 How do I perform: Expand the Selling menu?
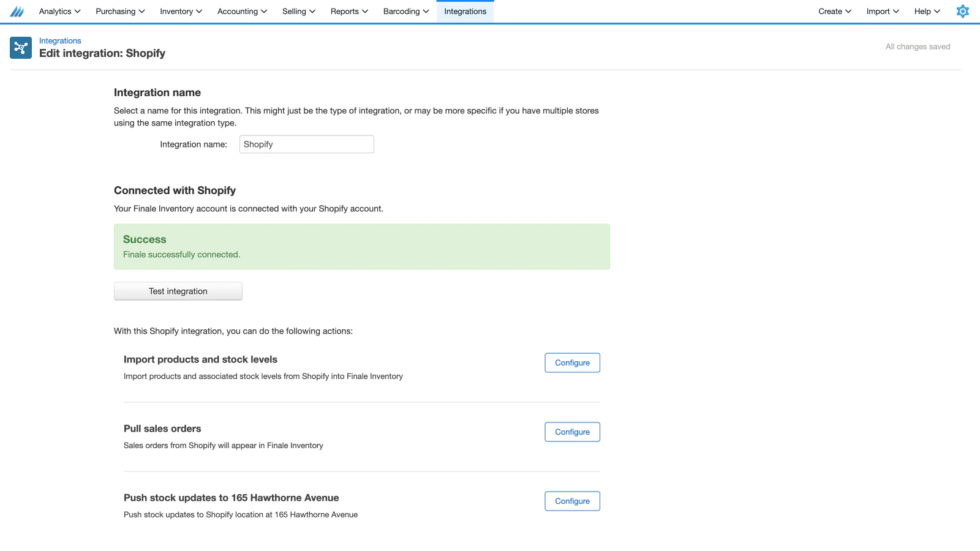[x=299, y=12]
